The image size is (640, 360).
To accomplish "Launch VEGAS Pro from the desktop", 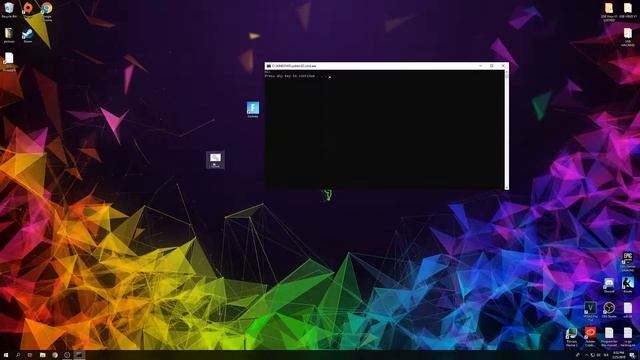I will (x=590, y=310).
